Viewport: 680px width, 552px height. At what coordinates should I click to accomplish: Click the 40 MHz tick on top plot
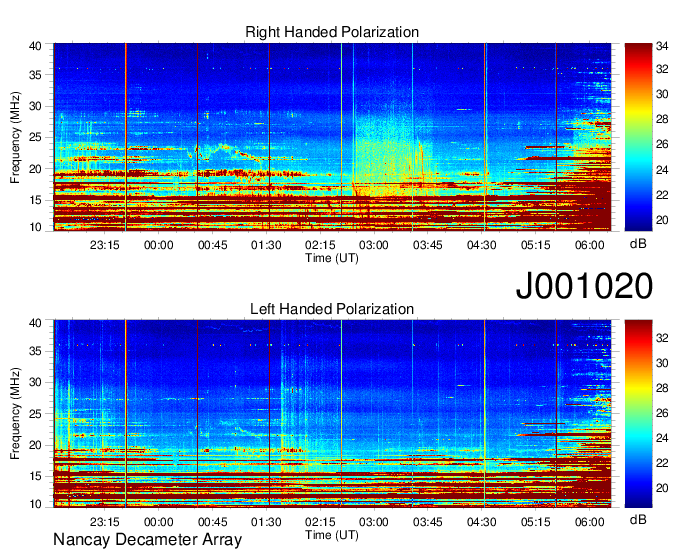[x=35, y=46]
